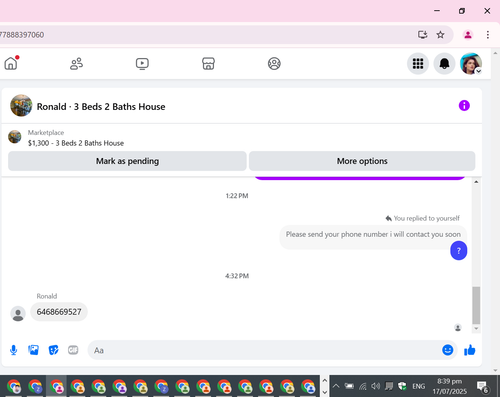Viewport: 500px width, 397px height.
Task: Click the Marketplace listing thumbnail
Action: pyautogui.click(x=15, y=137)
